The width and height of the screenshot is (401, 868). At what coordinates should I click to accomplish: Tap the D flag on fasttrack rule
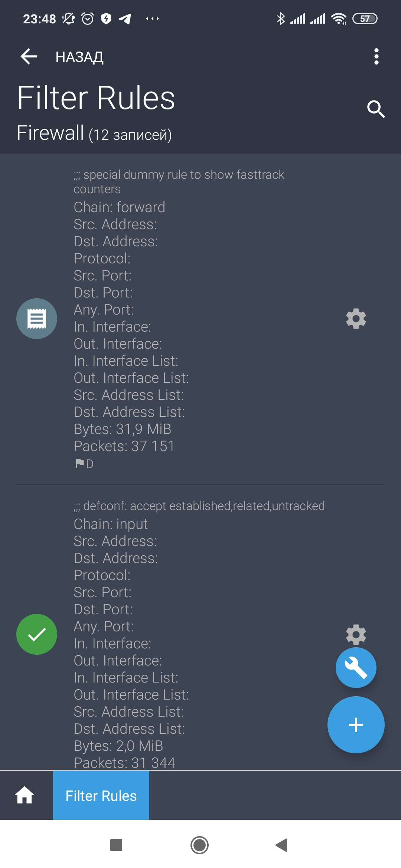pos(85,464)
